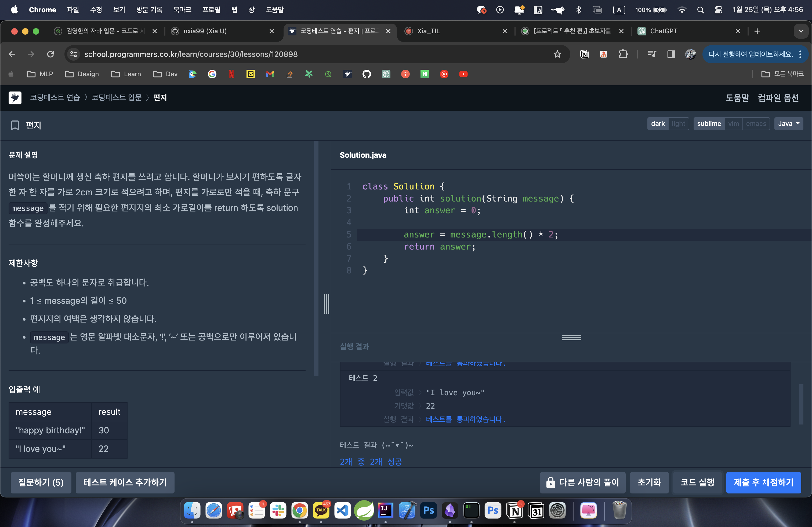The image size is (812, 527).
Task: Open the GitHub bookmark icon
Action: coord(367,74)
